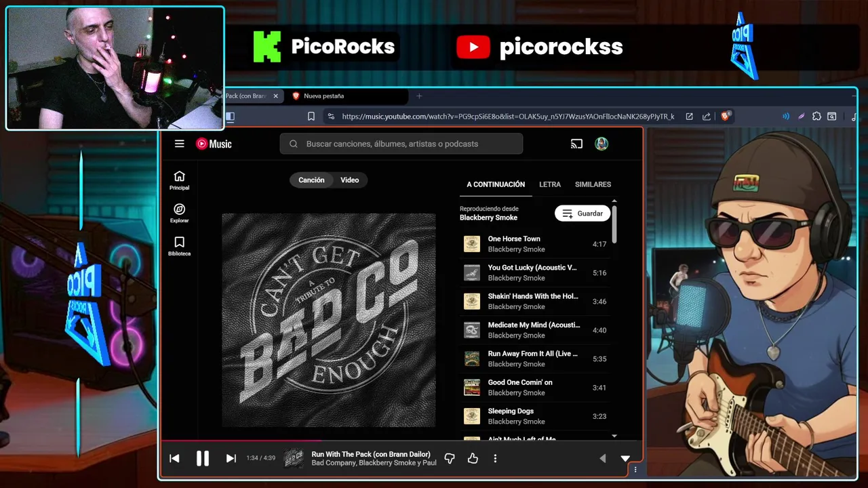Collapse the player page with down arrow
The height and width of the screenshot is (488, 868).
[625, 459]
